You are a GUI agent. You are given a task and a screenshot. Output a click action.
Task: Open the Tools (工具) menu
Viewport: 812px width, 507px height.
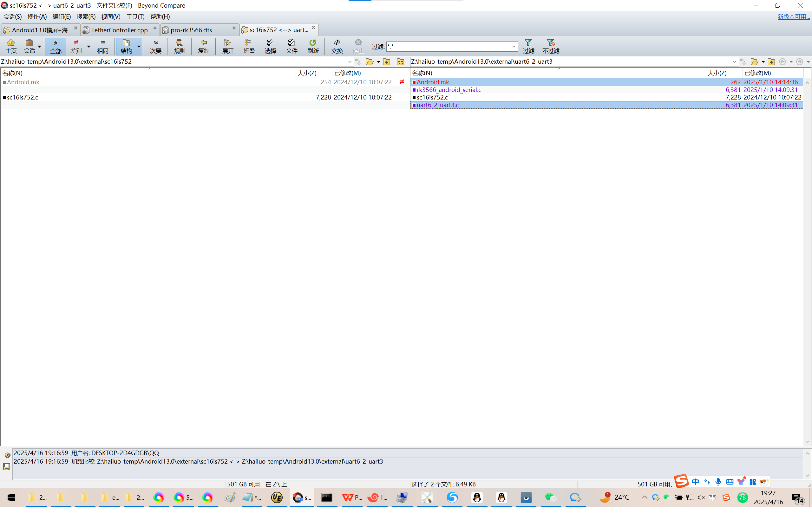[135, 16]
